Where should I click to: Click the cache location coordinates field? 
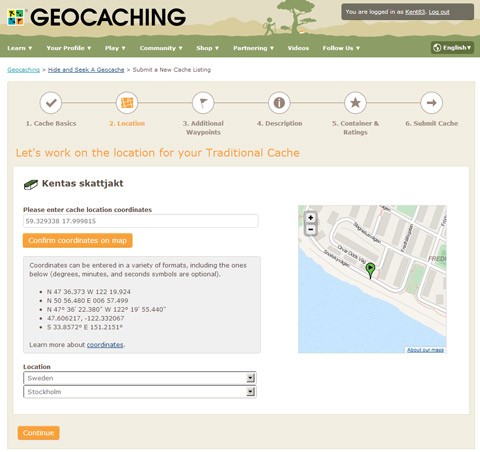tap(140, 221)
